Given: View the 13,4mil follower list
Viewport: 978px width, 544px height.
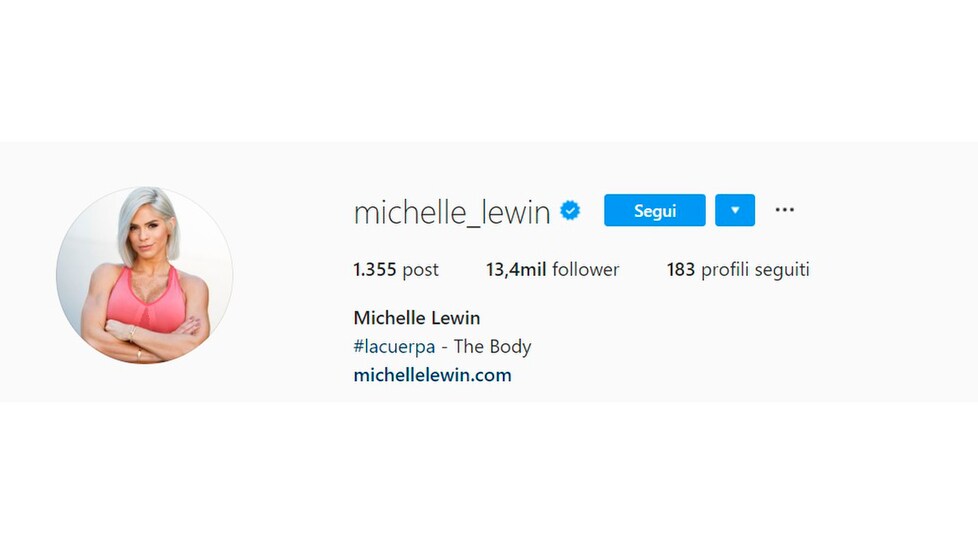Looking at the screenshot, I should pyautogui.click(x=552, y=270).
